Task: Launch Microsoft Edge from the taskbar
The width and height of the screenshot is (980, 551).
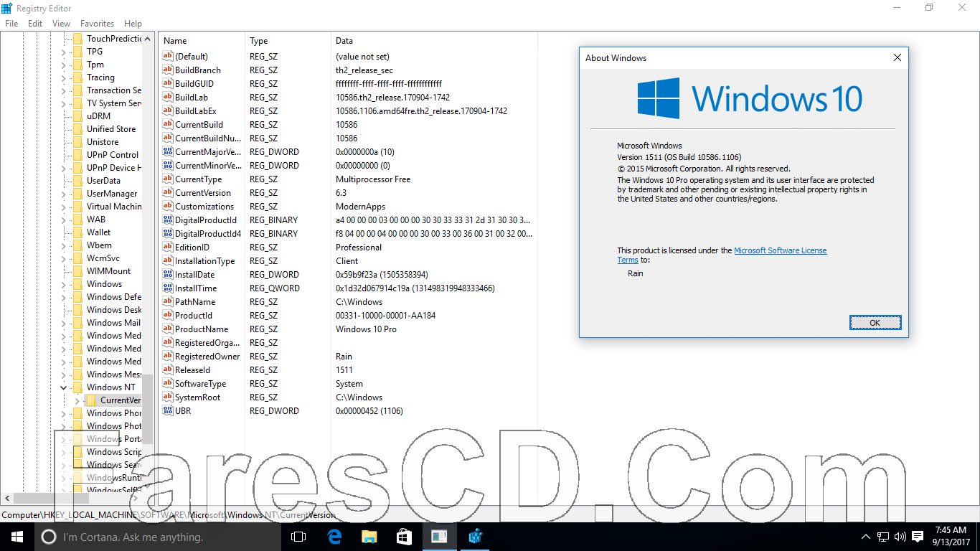Action: (x=334, y=537)
